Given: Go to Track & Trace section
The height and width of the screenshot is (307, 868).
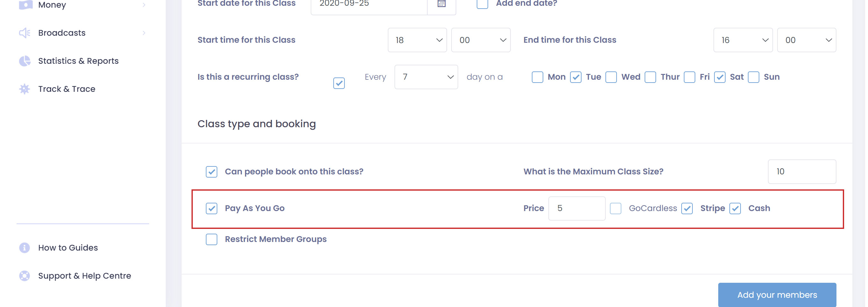Looking at the screenshot, I should pyautogui.click(x=67, y=89).
